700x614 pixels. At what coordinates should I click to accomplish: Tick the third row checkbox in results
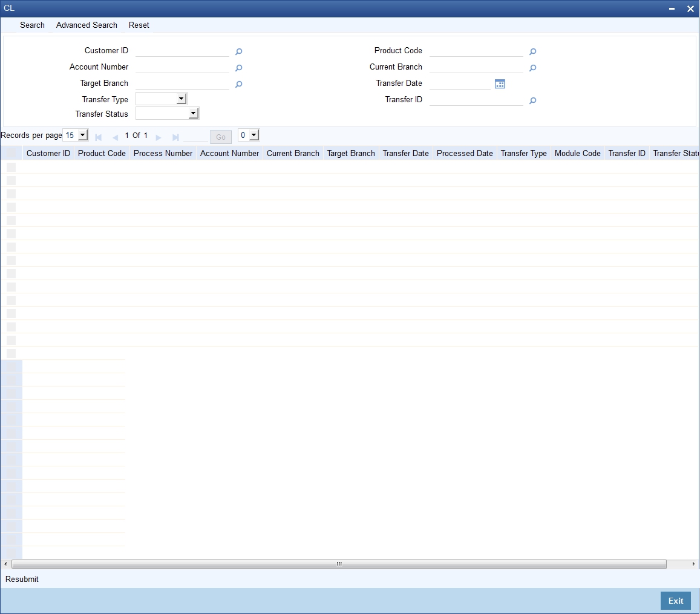11,194
